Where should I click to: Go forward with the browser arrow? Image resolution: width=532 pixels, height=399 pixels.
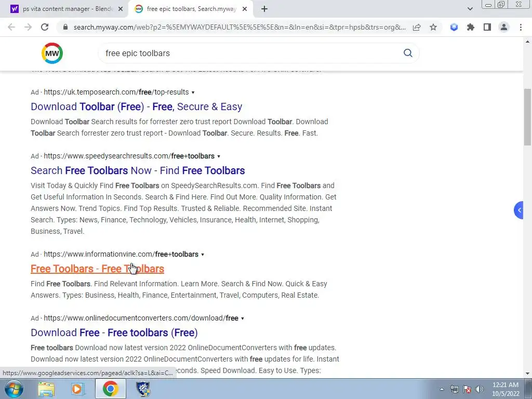pyautogui.click(x=28, y=27)
